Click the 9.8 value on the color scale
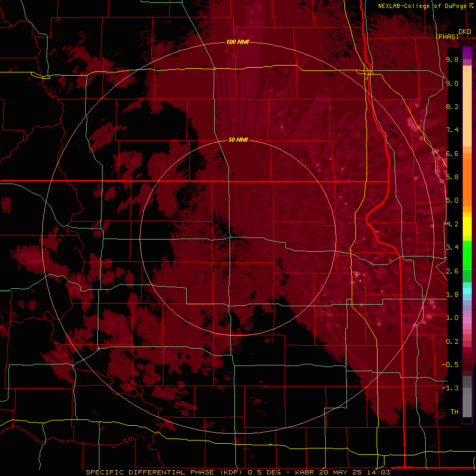Viewport: 476px width, 476px height. (452, 59)
